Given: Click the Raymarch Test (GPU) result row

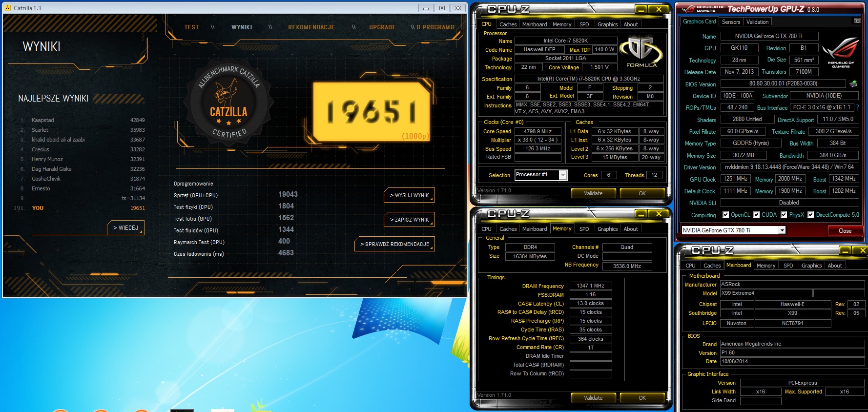Looking at the screenshot, I should (x=232, y=242).
